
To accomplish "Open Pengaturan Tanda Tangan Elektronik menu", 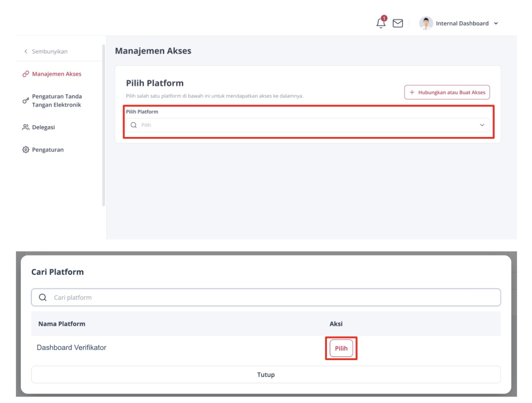I will point(57,101).
